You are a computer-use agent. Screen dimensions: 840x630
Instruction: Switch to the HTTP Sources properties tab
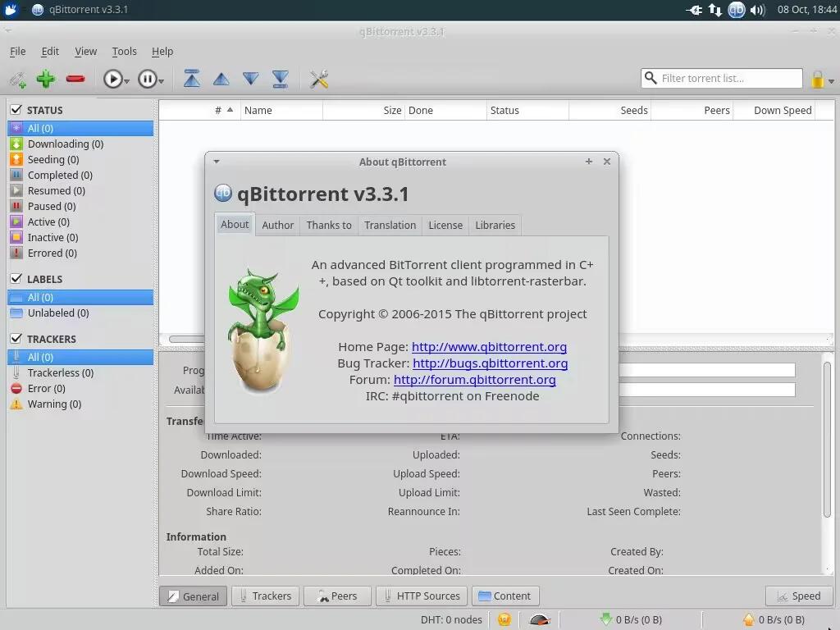[x=422, y=596]
